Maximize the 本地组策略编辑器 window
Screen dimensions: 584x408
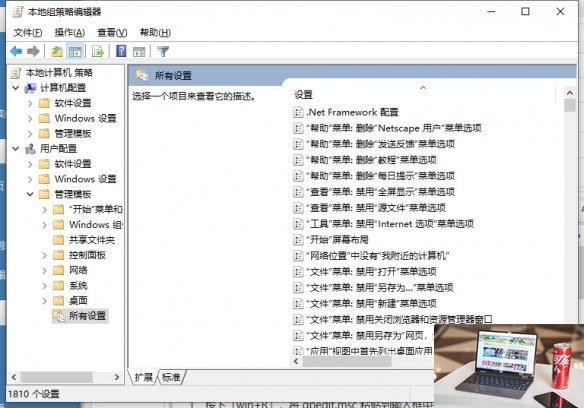pos(525,12)
